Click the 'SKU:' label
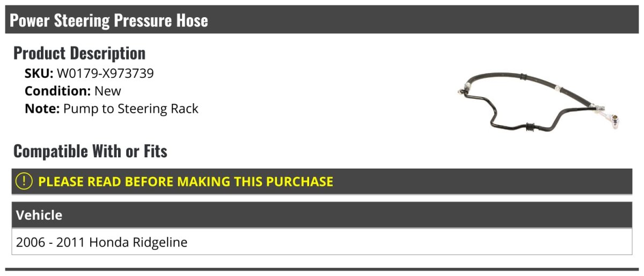The image size is (644, 276). (x=39, y=74)
